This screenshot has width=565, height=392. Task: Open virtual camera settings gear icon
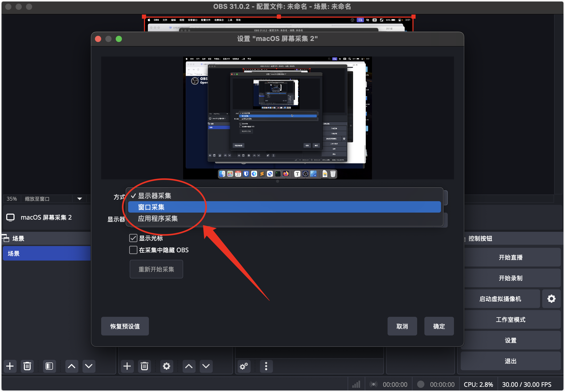[x=552, y=299]
